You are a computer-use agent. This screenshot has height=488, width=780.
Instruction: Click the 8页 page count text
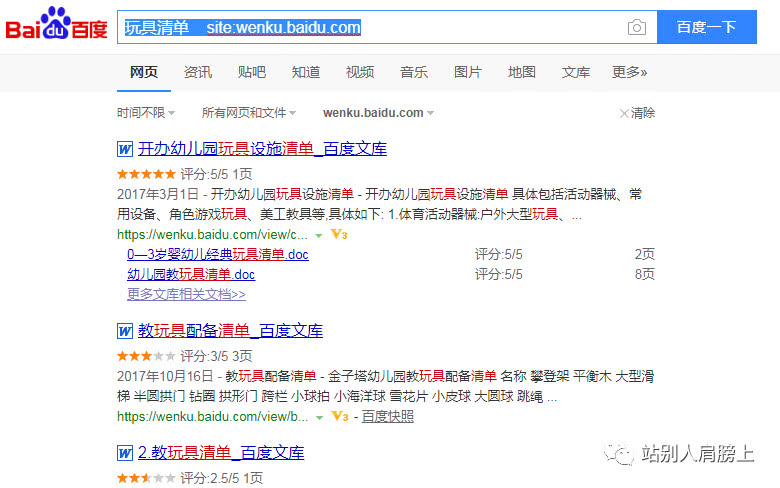645,275
